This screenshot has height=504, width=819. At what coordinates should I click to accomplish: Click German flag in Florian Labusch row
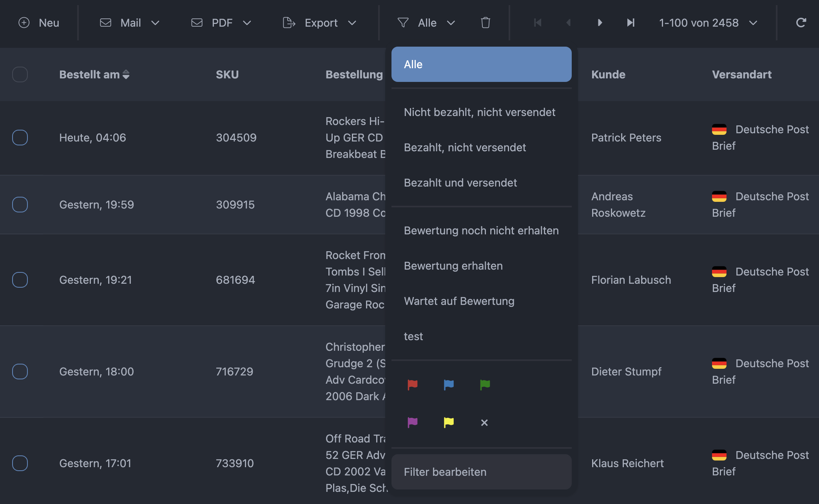point(719,272)
